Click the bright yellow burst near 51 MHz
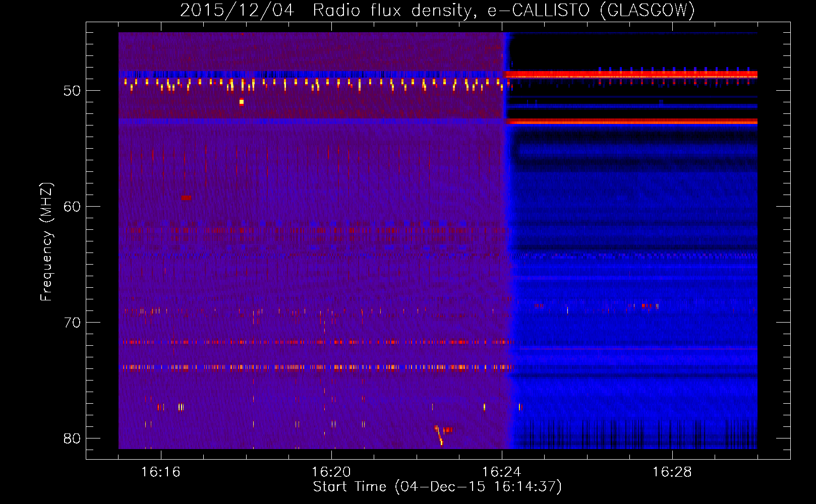This screenshot has height=504, width=816. tap(242, 102)
